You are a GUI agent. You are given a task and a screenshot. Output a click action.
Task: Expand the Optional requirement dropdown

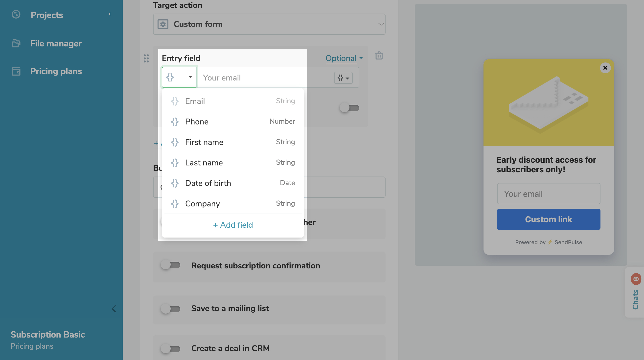[344, 59]
